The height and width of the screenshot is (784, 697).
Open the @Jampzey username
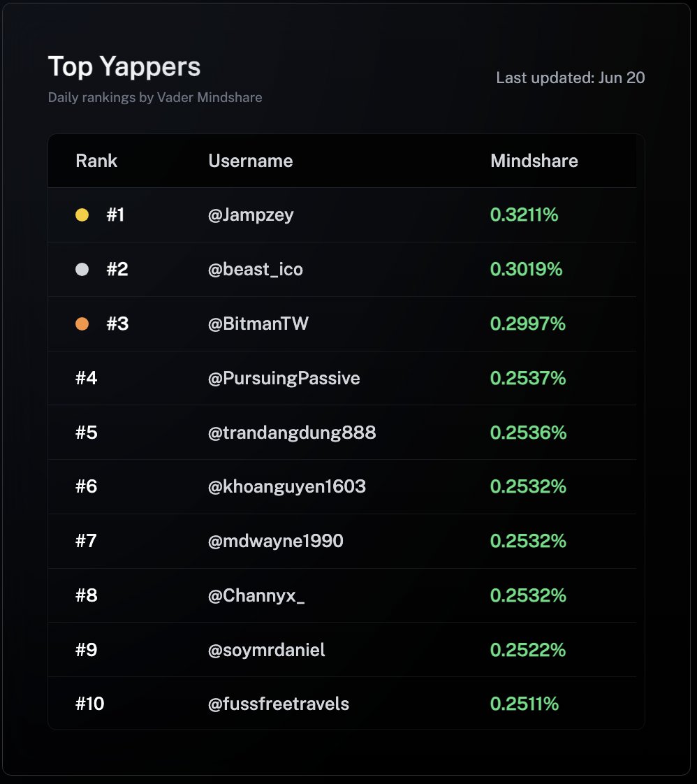tap(251, 215)
